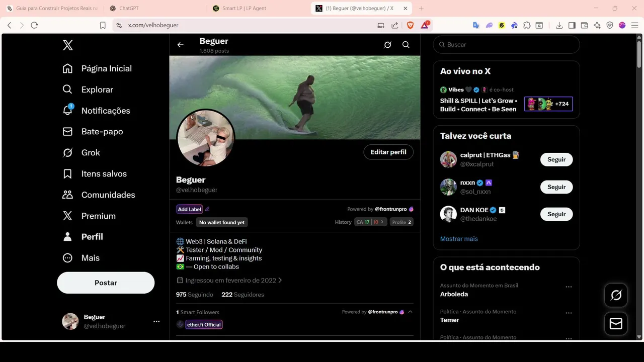Image resolution: width=644 pixels, height=362 pixels.
Task: Expand the CA 17 | 10 history chip
Action: [371, 222]
